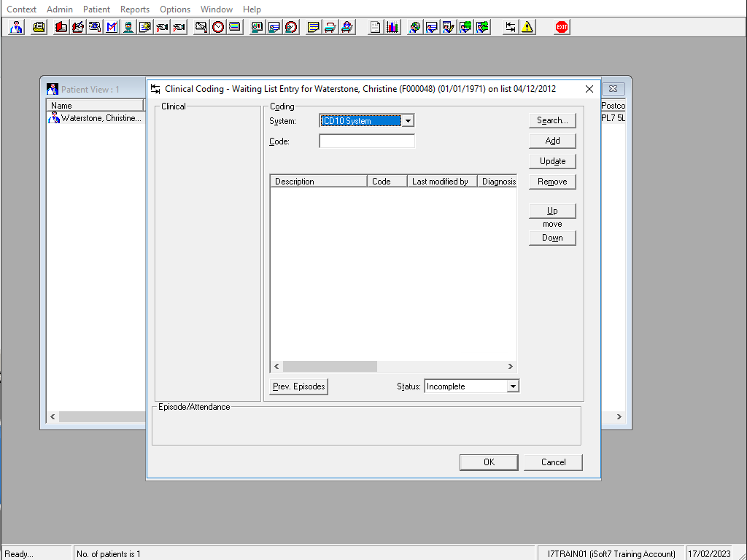Click the yellow sticky note icon

click(x=313, y=27)
